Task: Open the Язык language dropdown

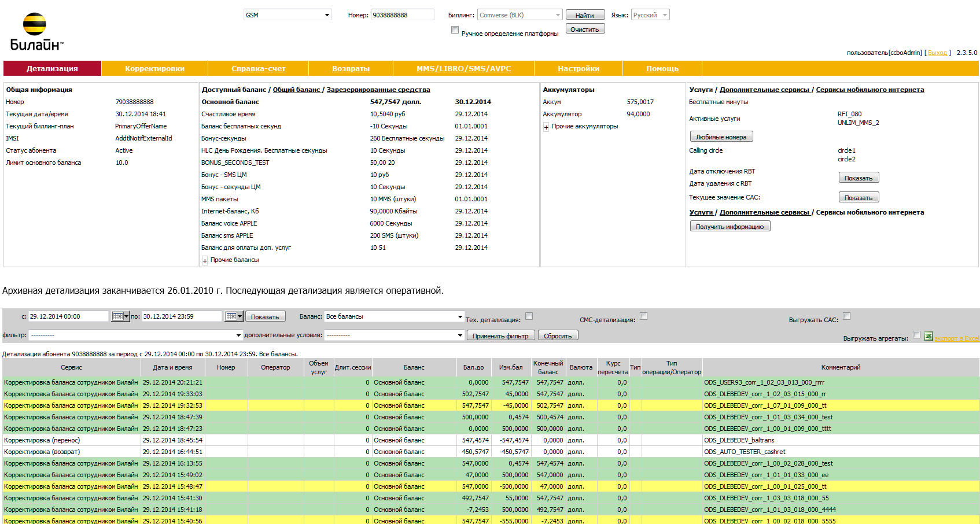Action: pyautogui.click(x=650, y=15)
